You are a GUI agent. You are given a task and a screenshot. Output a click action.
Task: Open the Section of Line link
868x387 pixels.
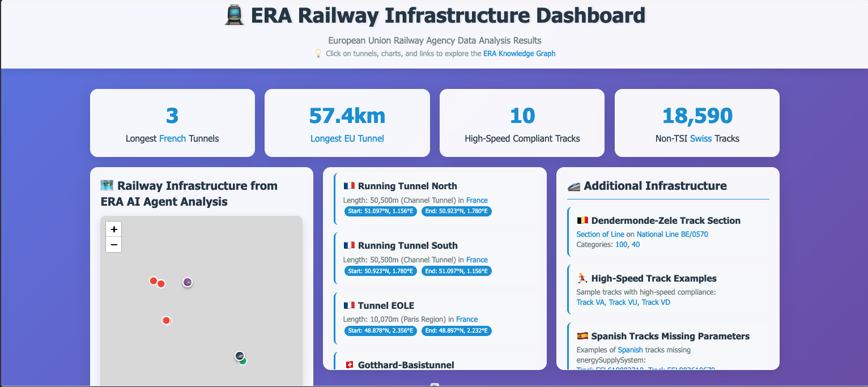(x=600, y=234)
